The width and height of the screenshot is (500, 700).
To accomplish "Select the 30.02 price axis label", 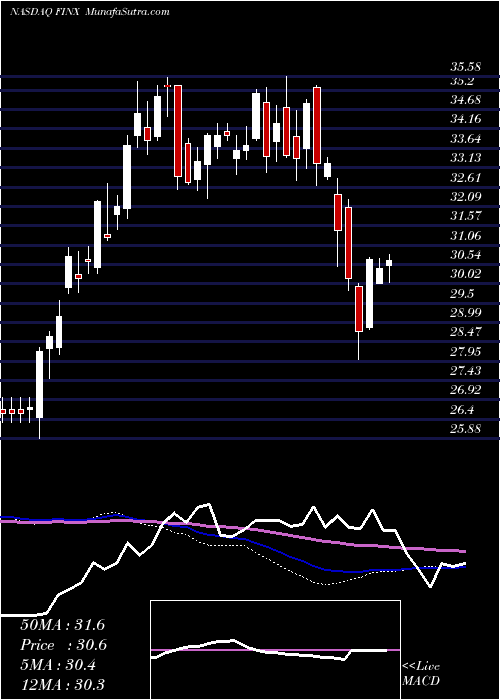I will click(x=465, y=274).
